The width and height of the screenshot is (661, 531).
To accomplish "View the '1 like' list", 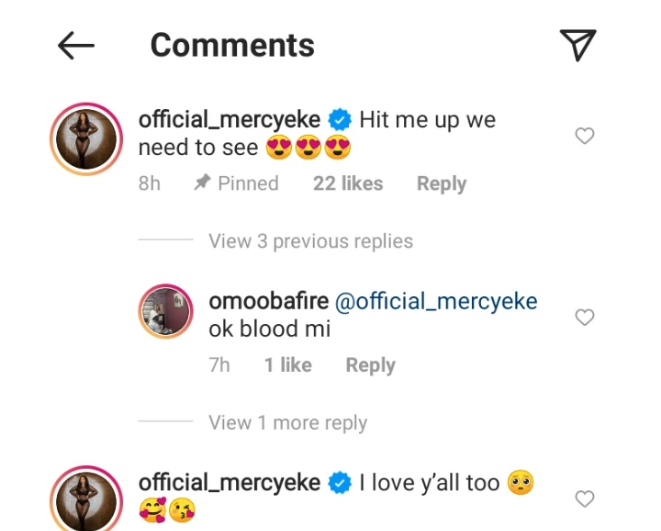I will [287, 366].
